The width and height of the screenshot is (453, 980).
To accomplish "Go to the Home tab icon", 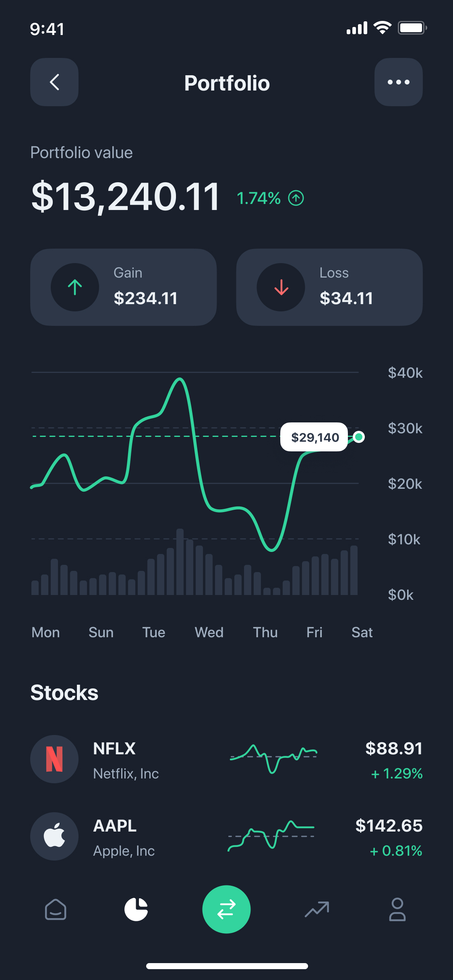I will [56, 909].
